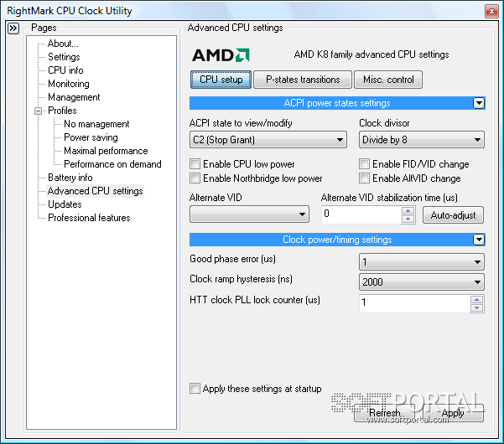
Task: Collapse the Clock power/timing settings section
Action: pos(479,240)
